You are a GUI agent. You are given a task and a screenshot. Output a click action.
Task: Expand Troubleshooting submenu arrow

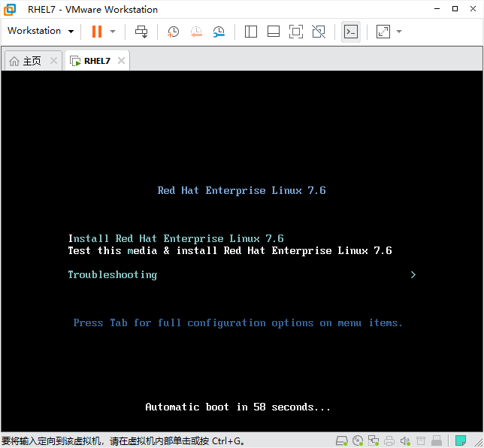click(x=413, y=275)
